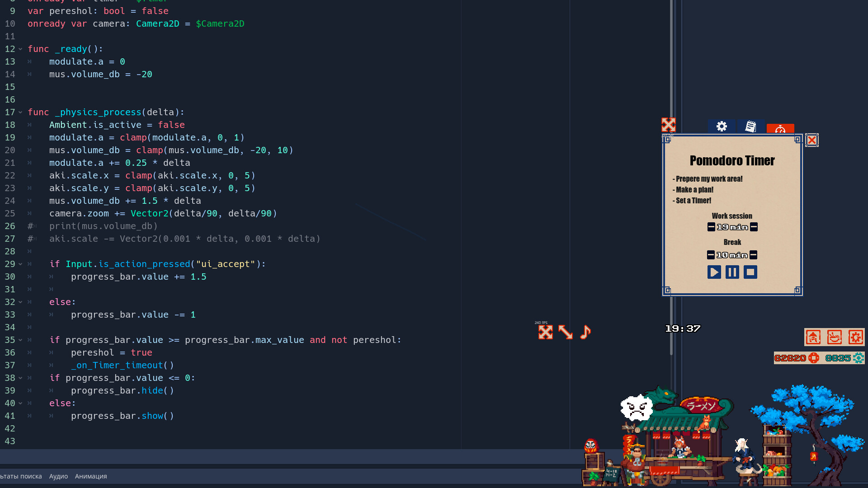Select the red stopwatch tab
The width and height of the screenshot is (868, 488).
pos(780,129)
